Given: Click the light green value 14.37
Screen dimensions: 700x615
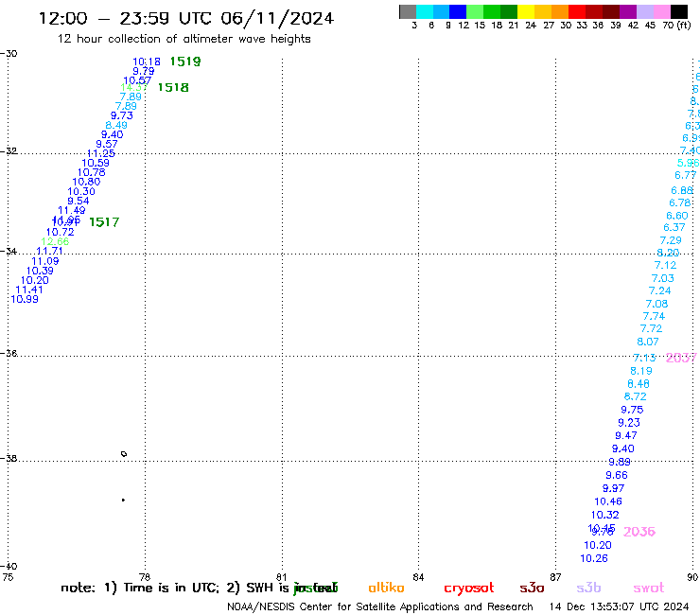Looking at the screenshot, I should pyautogui.click(x=134, y=88).
